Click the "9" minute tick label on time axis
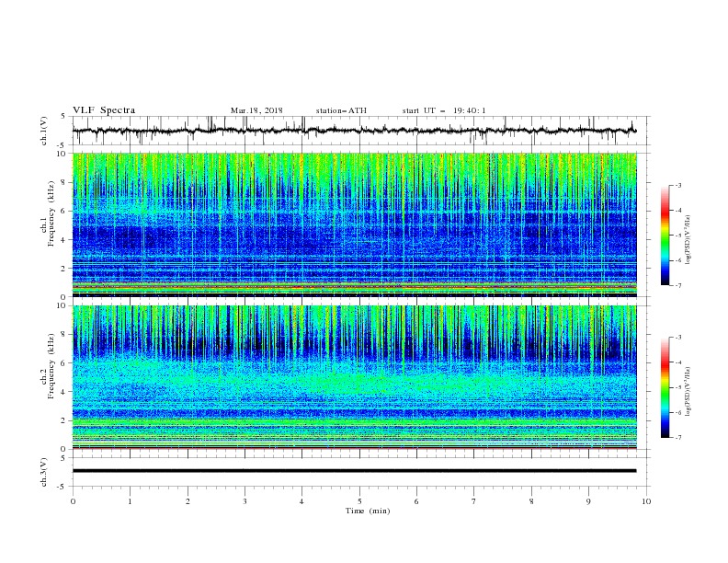The image size is (728, 563). click(588, 501)
